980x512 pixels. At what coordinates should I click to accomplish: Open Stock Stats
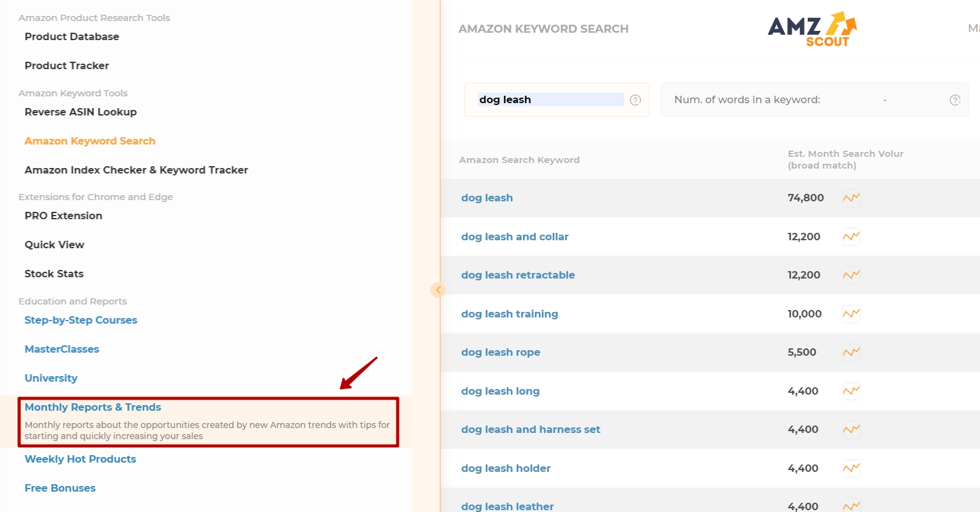(x=54, y=274)
